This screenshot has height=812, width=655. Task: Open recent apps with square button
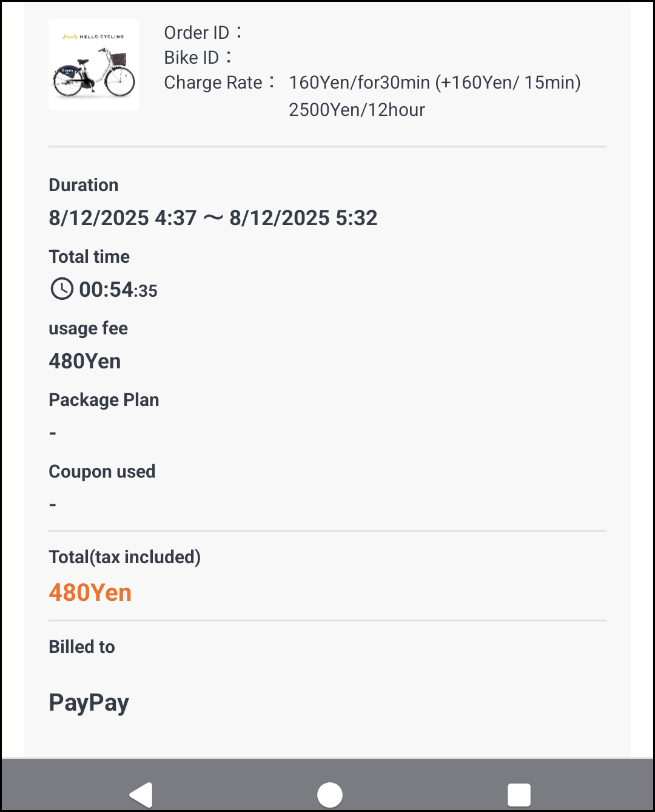(519, 794)
